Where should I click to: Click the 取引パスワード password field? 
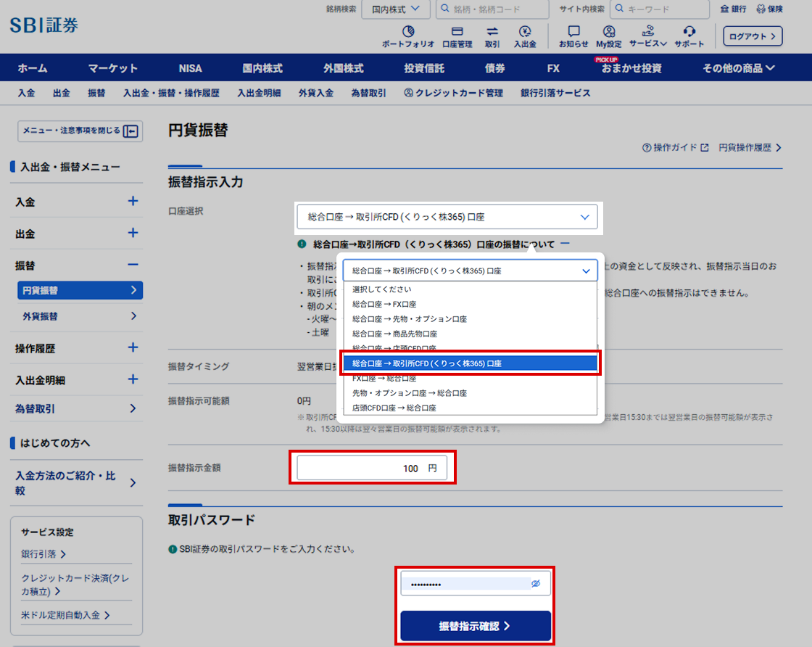tap(476, 584)
